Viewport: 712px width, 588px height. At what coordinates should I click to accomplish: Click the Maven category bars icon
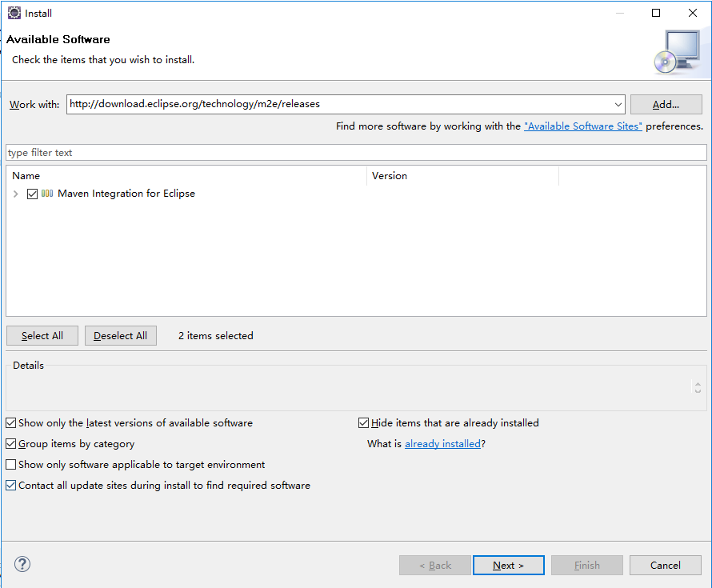tap(47, 194)
